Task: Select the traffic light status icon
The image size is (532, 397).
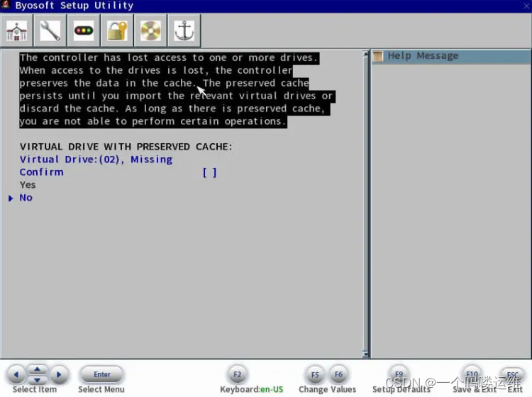Action: 84,31
